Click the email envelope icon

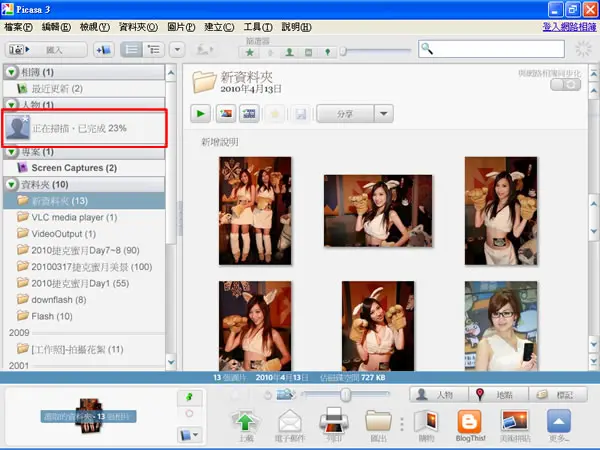[x=290, y=425]
